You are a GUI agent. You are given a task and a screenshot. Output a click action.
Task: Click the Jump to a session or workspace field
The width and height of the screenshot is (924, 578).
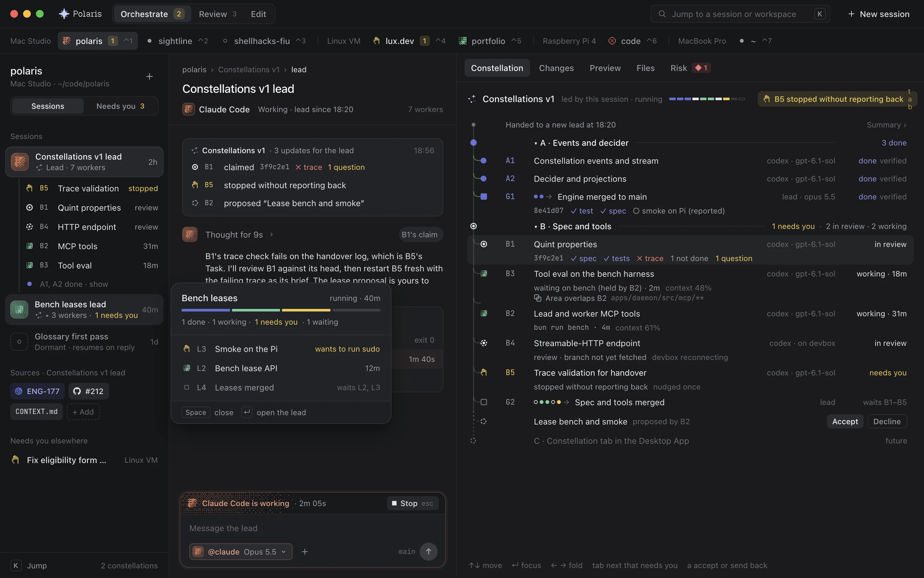click(x=740, y=14)
